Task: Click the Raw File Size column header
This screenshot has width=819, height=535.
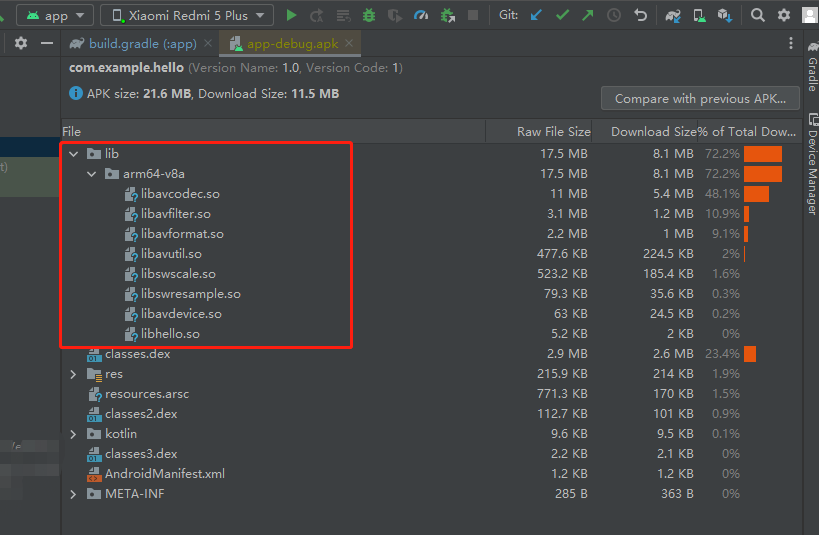Action: click(553, 131)
